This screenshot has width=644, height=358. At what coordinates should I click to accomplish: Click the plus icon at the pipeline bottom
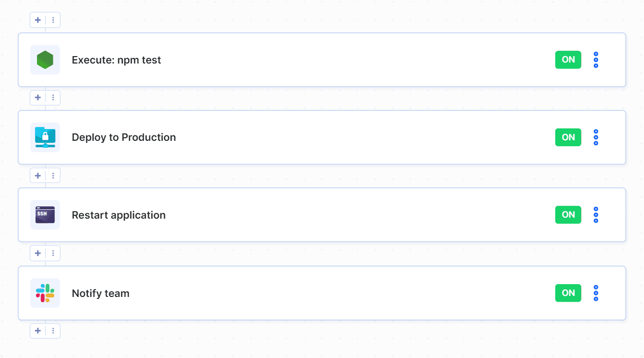pos(37,331)
